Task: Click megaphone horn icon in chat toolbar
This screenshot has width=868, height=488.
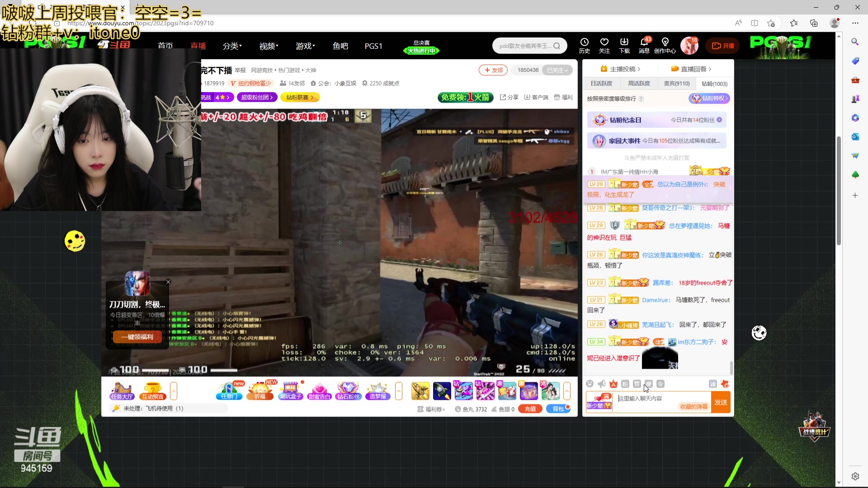Action: [x=601, y=384]
